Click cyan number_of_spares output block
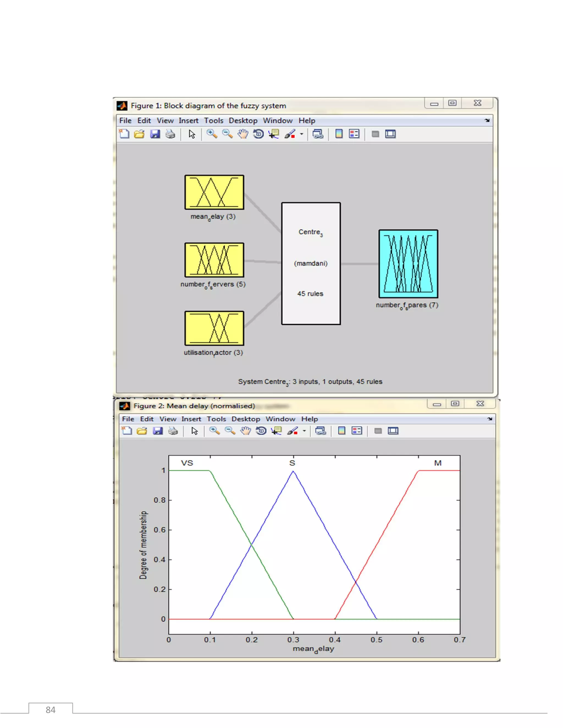This screenshot has height=728, width=563. [408, 263]
